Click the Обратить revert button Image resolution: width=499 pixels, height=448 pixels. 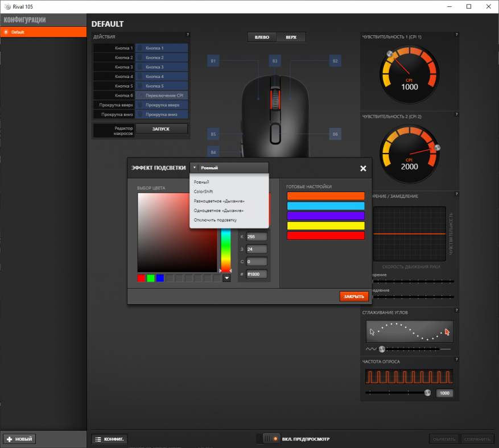[x=444, y=439]
